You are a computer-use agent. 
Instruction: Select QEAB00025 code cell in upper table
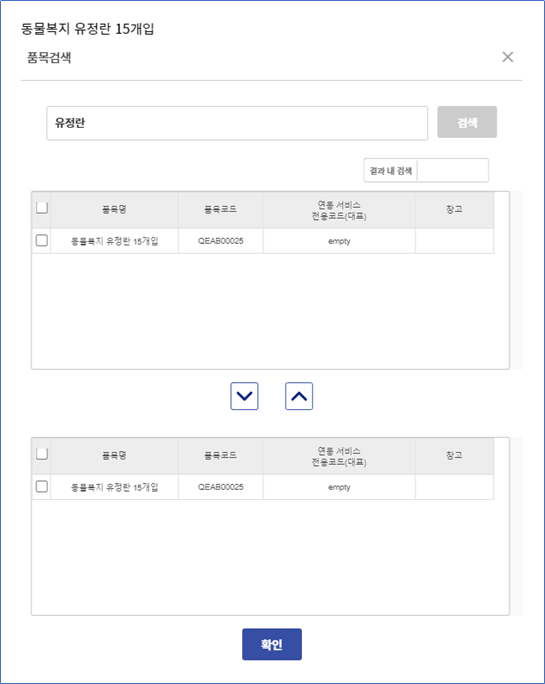220,241
